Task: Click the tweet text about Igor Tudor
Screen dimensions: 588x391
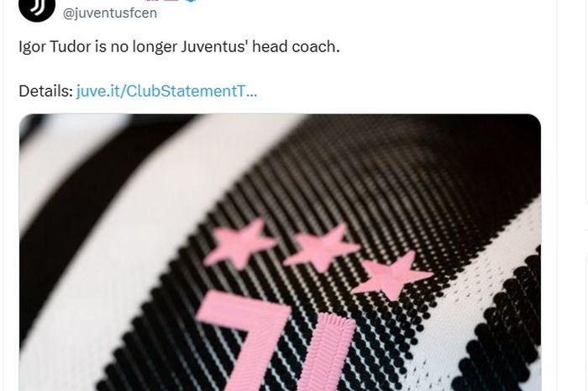Action: (179, 47)
